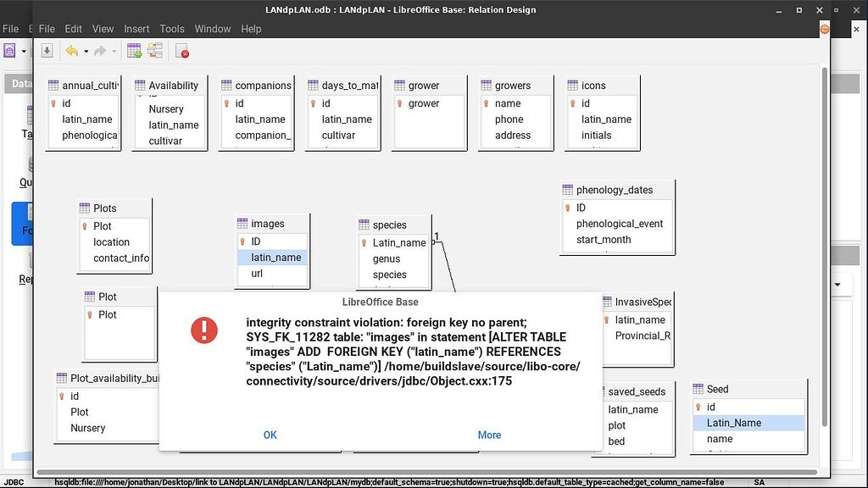Click the Delete Relation icon
Image resolution: width=868 pixels, height=488 pixels.
click(x=181, y=51)
